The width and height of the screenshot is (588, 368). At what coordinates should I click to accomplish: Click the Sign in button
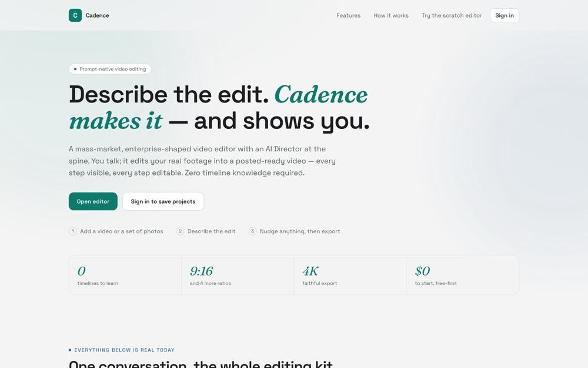(x=505, y=15)
